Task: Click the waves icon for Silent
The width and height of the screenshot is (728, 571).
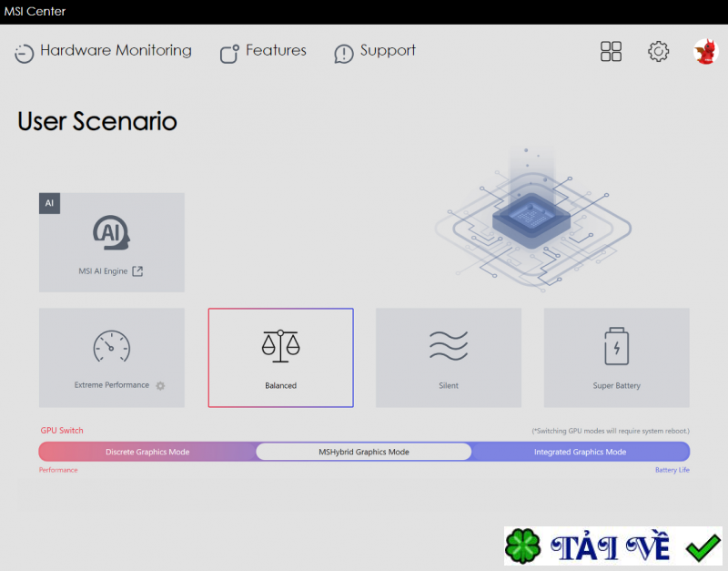Action: point(449,346)
